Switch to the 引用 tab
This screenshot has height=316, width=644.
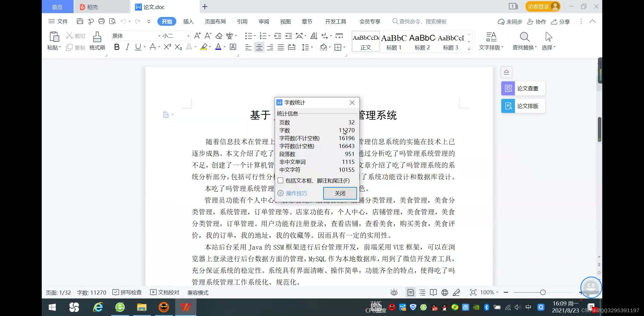coord(242,21)
